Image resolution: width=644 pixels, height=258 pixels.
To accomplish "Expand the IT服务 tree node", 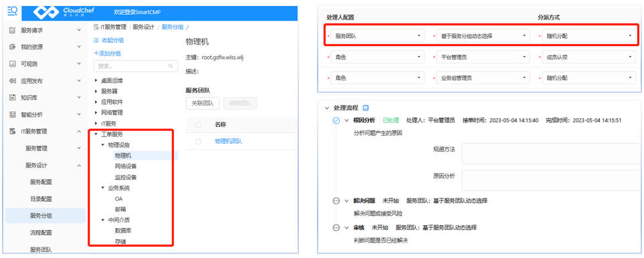I will (x=96, y=123).
